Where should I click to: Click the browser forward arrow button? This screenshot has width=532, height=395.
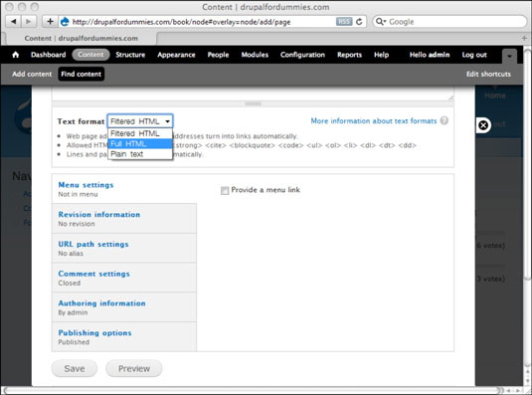coord(29,22)
